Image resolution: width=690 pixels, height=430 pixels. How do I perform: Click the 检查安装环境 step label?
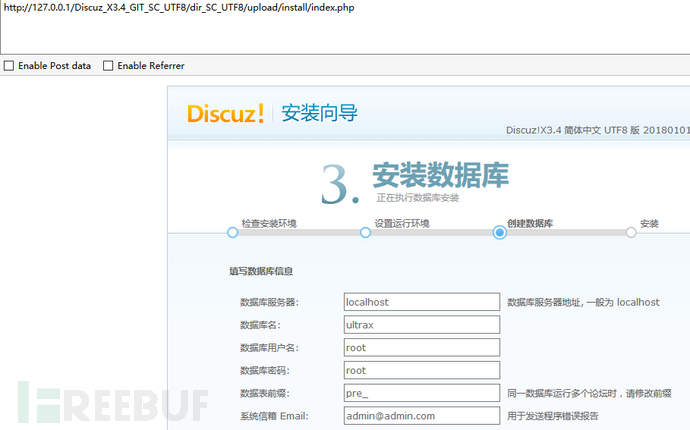click(269, 224)
